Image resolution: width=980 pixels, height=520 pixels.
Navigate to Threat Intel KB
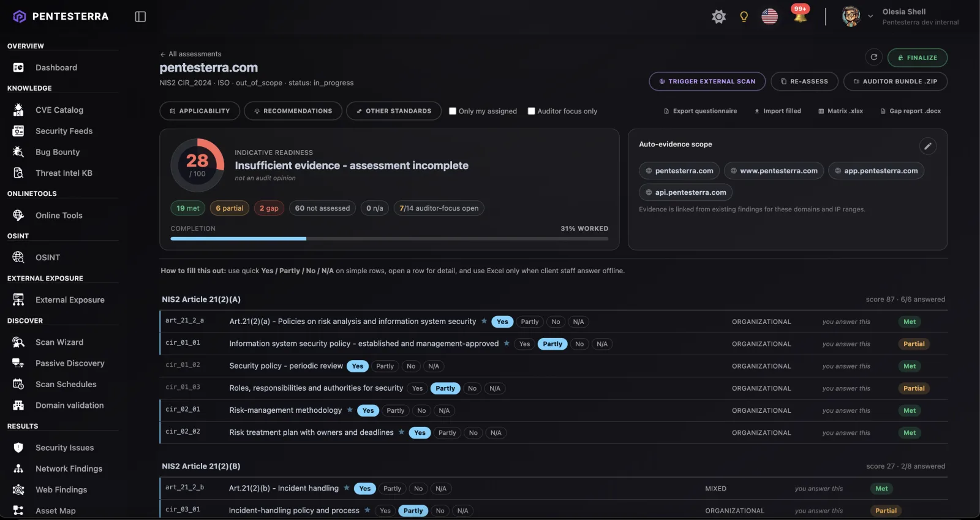pyautogui.click(x=64, y=173)
